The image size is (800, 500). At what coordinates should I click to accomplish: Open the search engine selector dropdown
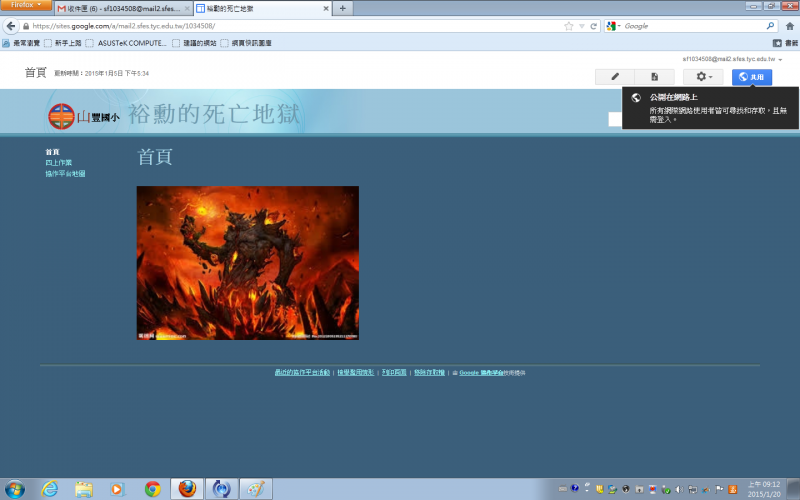point(613,26)
